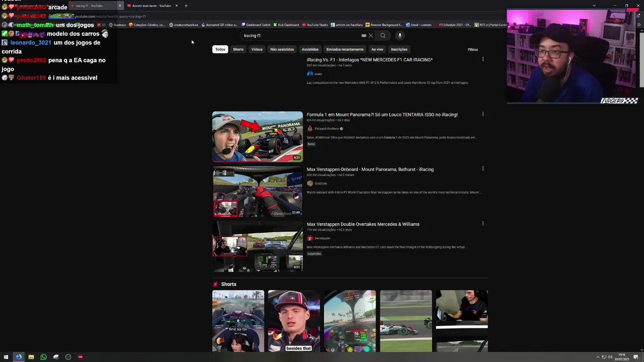Open the third Short with steering wheel cockpit
644x362 pixels.
(x=350, y=321)
